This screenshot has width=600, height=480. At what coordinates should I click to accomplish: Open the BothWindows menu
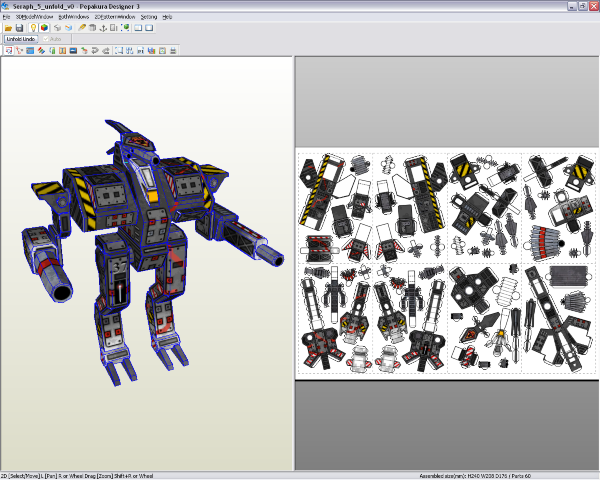click(73, 17)
